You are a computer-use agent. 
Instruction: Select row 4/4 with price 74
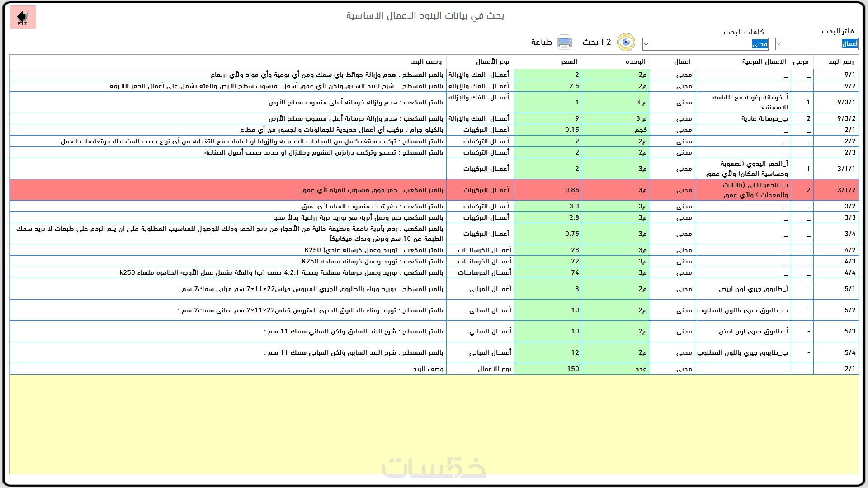[849, 273]
